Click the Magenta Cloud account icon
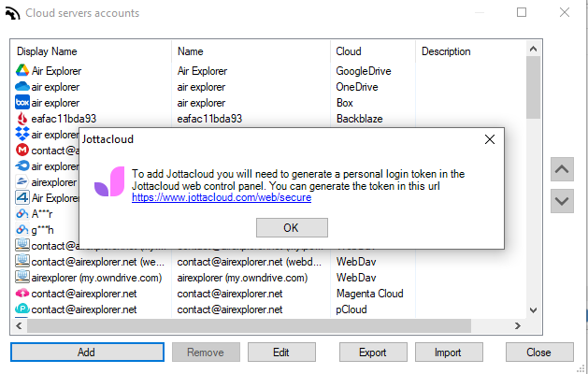This screenshot has height=374, width=588. point(22,293)
